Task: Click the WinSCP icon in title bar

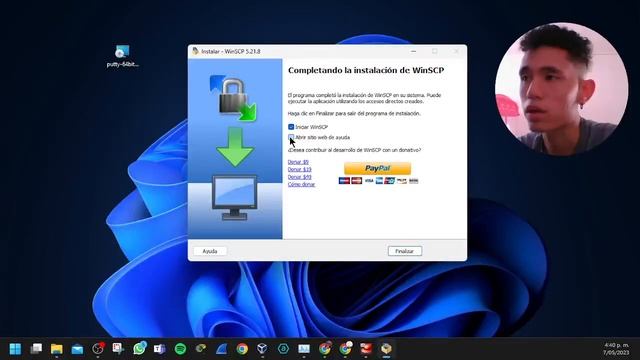Action: point(196,51)
